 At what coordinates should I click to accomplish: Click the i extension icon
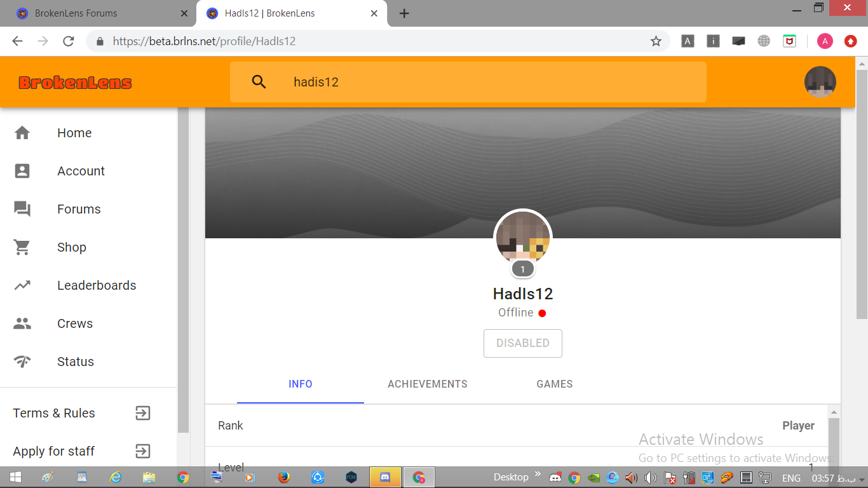pos(713,41)
